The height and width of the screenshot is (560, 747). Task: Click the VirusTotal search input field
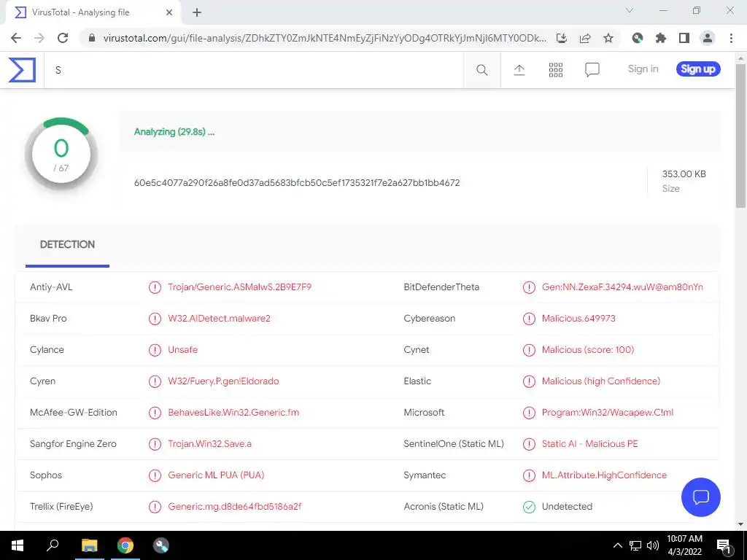(253, 70)
